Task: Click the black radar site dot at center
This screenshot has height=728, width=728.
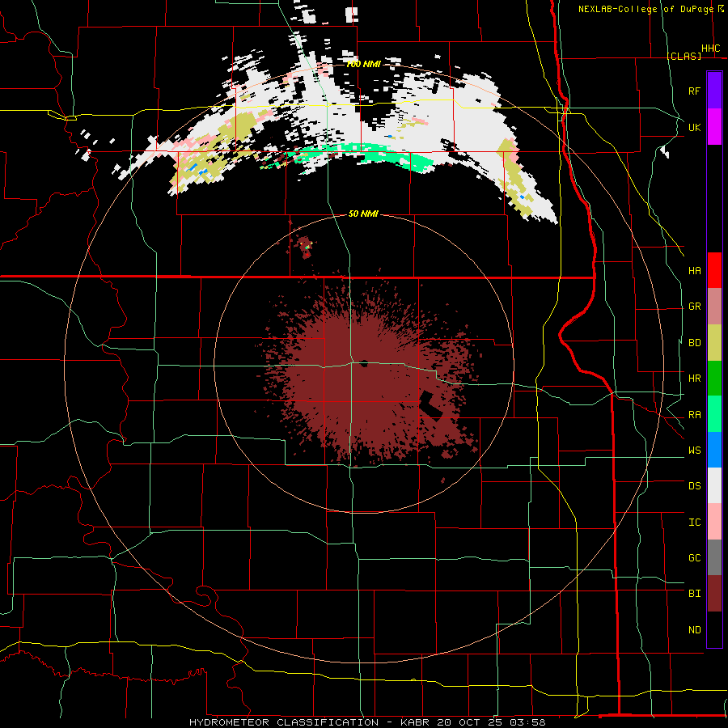Action: (x=365, y=363)
